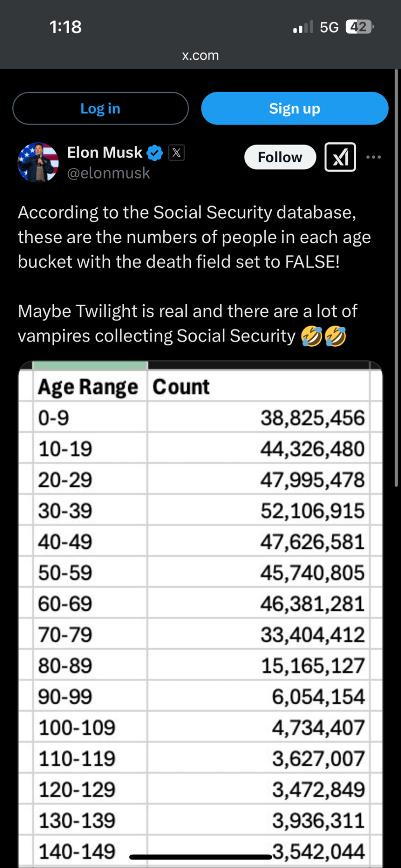Image resolution: width=401 pixels, height=868 pixels.
Task: Follow Elon Musk's account
Action: [x=280, y=157]
